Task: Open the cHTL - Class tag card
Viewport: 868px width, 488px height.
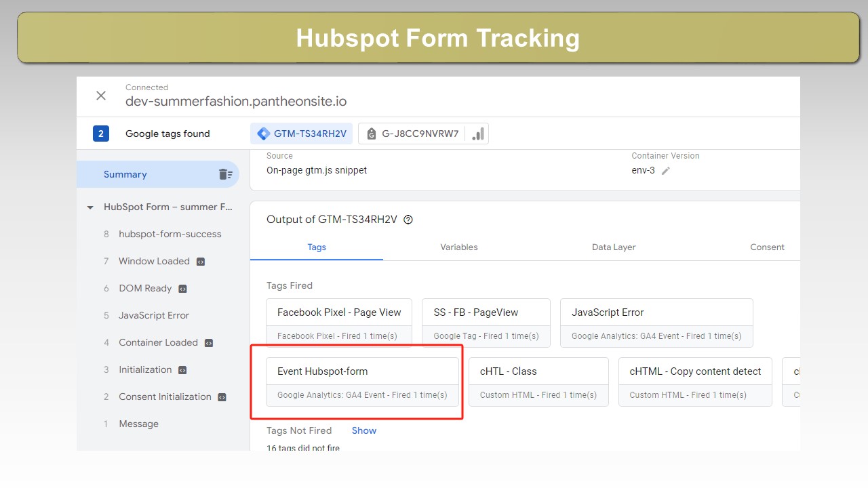Action: 538,382
